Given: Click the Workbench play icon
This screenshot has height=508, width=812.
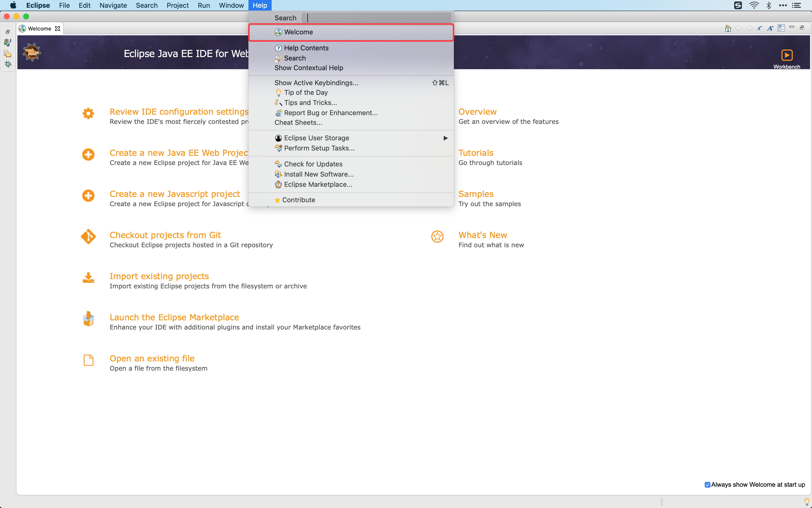Looking at the screenshot, I should tap(786, 55).
